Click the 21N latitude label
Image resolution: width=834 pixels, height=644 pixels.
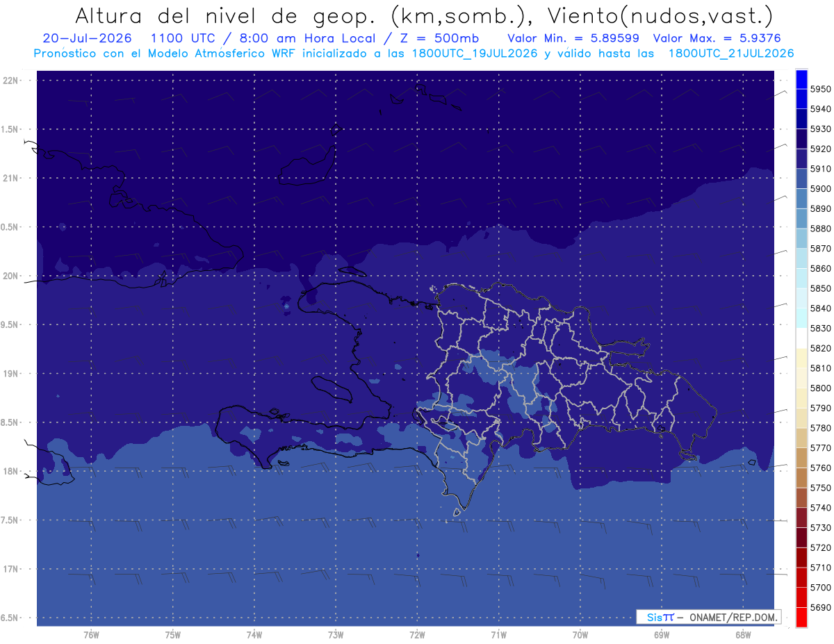tap(10, 178)
